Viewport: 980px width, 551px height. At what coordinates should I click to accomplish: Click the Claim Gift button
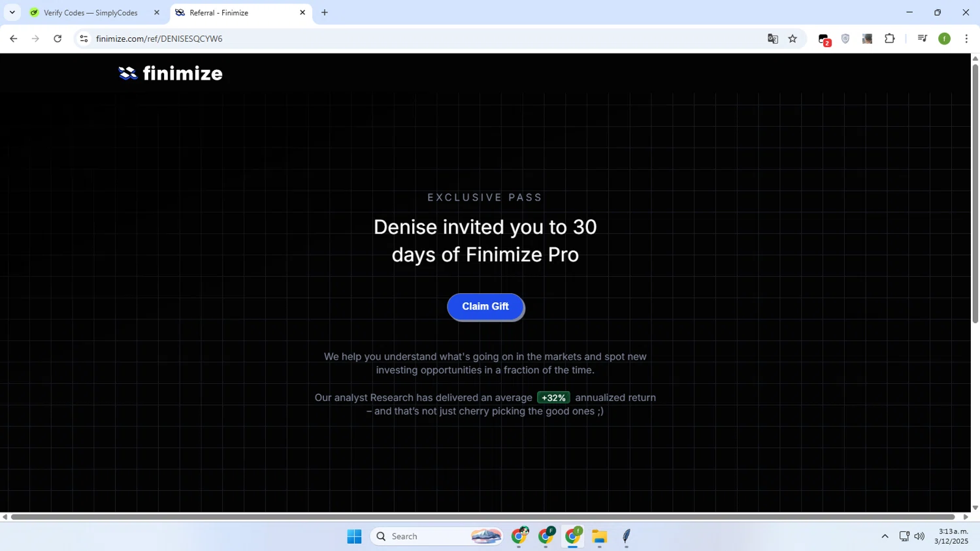coord(485,307)
